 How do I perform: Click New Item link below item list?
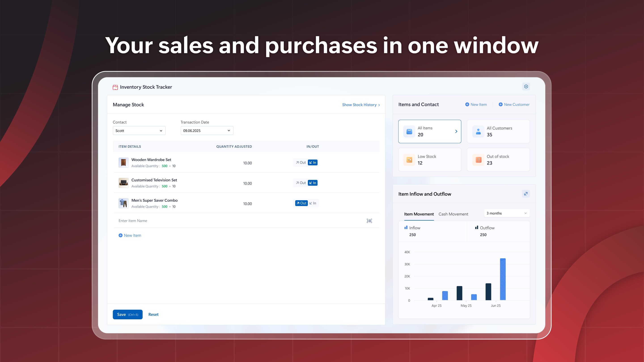tap(130, 235)
